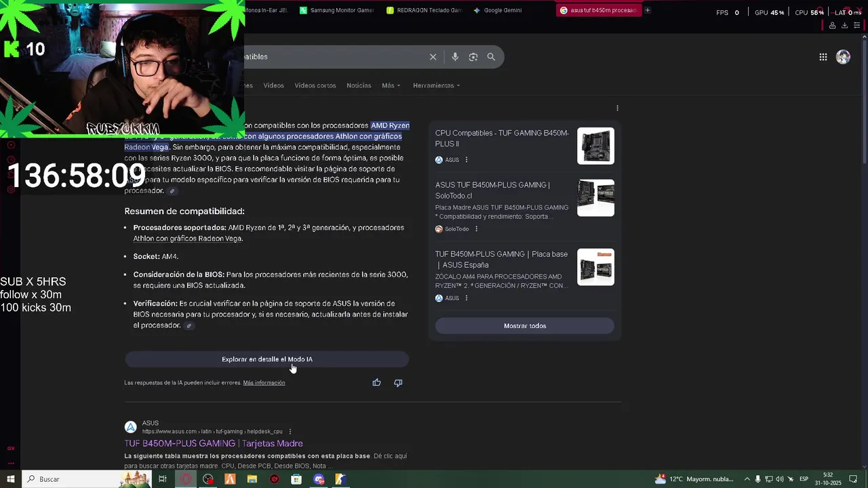Open browser downloads icon

(x=844, y=25)
